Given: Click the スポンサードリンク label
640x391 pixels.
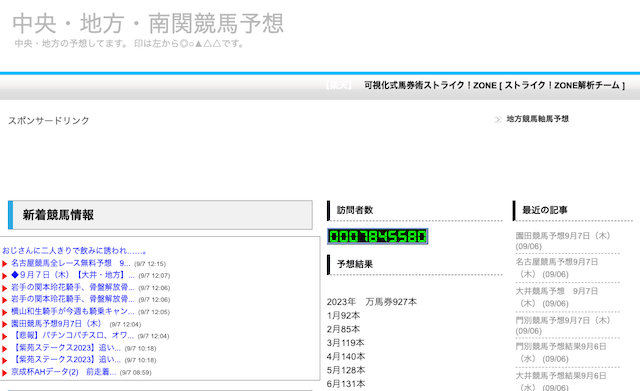Looking at the screenshot, I should (49, 121).
